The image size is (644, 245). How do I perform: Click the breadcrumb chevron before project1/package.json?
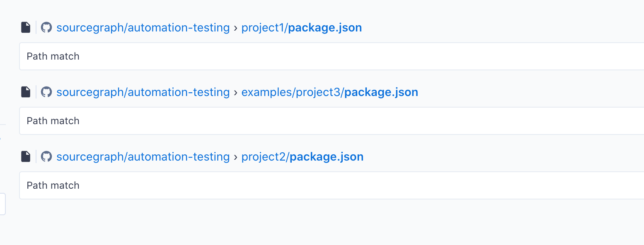click(x=236, y=28)
